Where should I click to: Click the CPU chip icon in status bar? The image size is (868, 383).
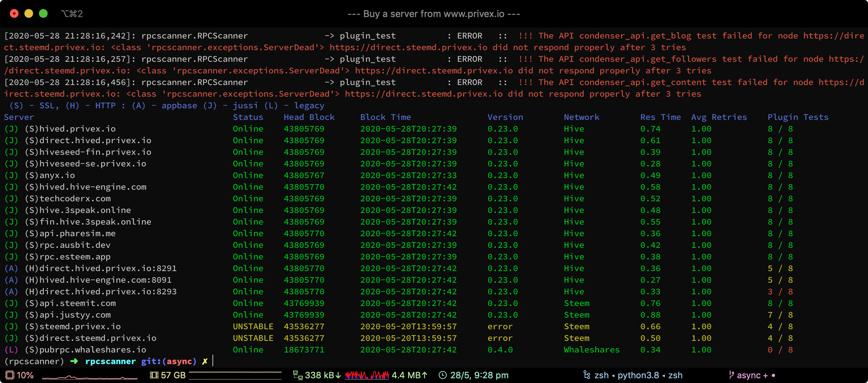click(10, 375)
